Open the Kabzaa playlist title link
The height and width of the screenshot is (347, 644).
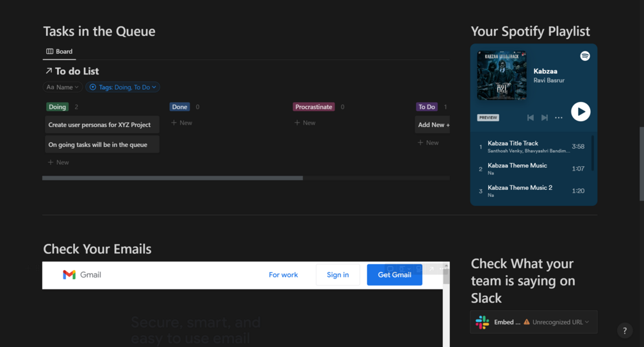point(545,71)
